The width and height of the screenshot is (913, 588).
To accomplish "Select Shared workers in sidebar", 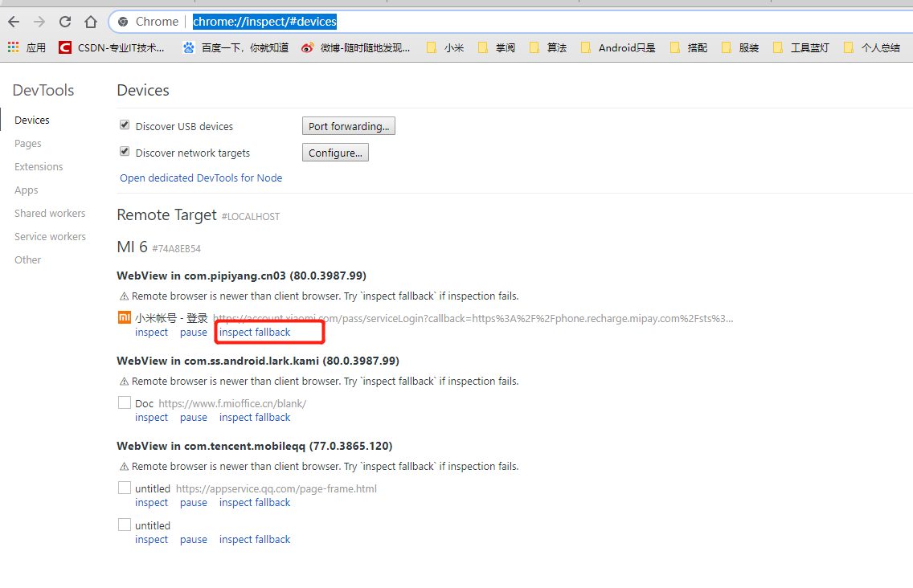I will (50, 213).
